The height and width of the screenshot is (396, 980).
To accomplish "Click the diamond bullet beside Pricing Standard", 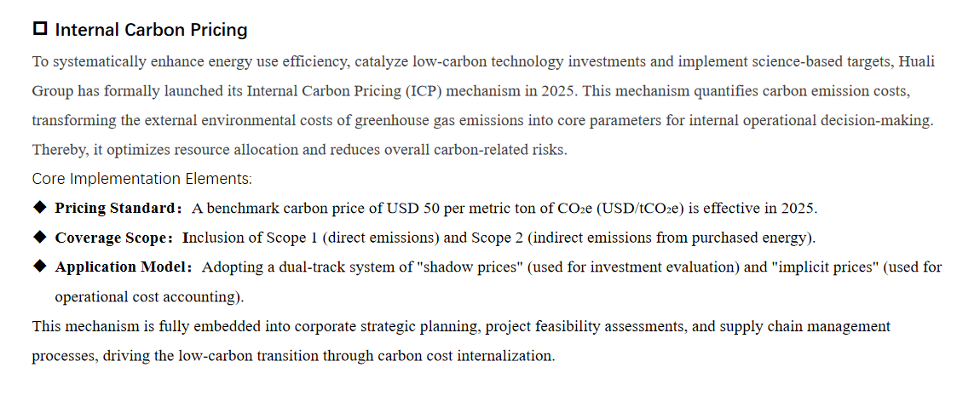I will click(x=39, y=207).
